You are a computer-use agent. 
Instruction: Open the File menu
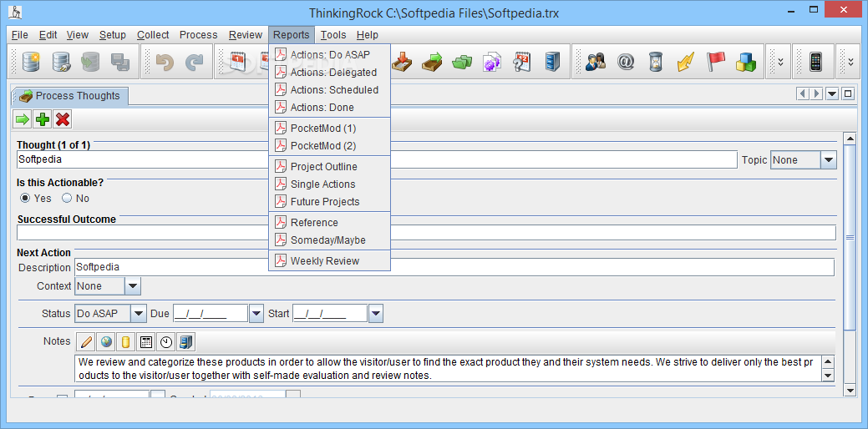(20, 35)
